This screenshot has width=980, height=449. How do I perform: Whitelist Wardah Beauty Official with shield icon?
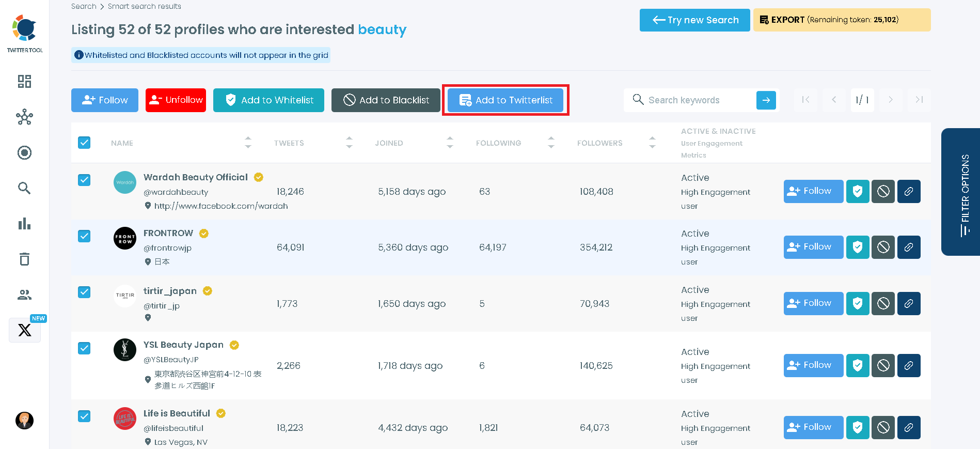click(858, 191)
